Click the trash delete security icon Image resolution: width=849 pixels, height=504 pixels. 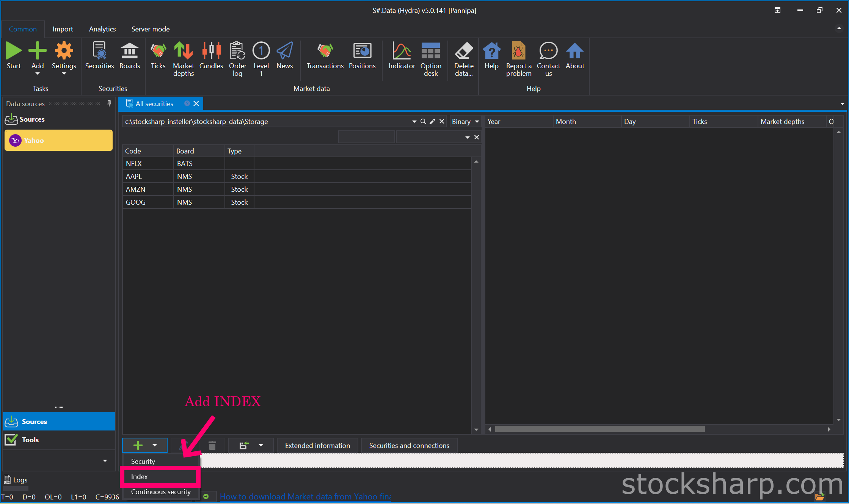(x=212, y=445)
